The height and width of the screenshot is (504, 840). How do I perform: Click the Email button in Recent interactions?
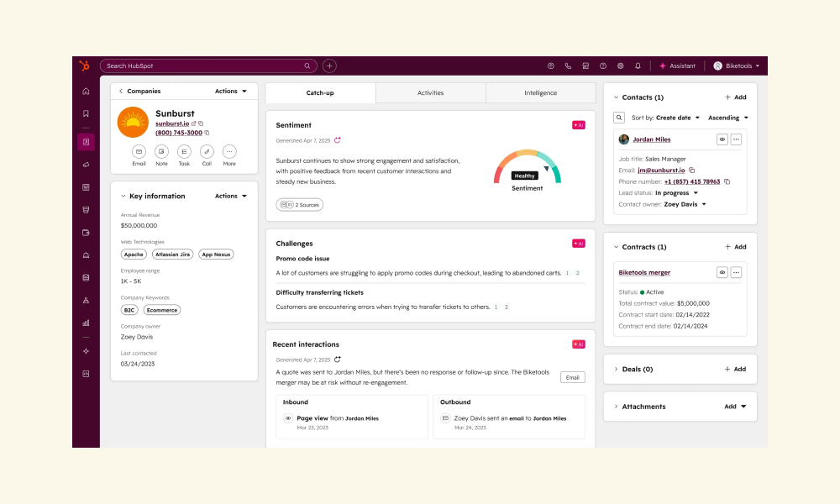[x=573, y=378]
